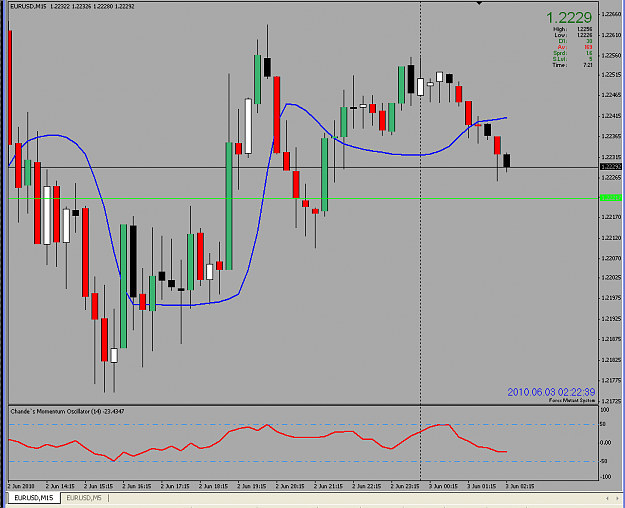Click the 1.22660 price scale label
Screen dimensions: 625x508
(x=611, y=14)
